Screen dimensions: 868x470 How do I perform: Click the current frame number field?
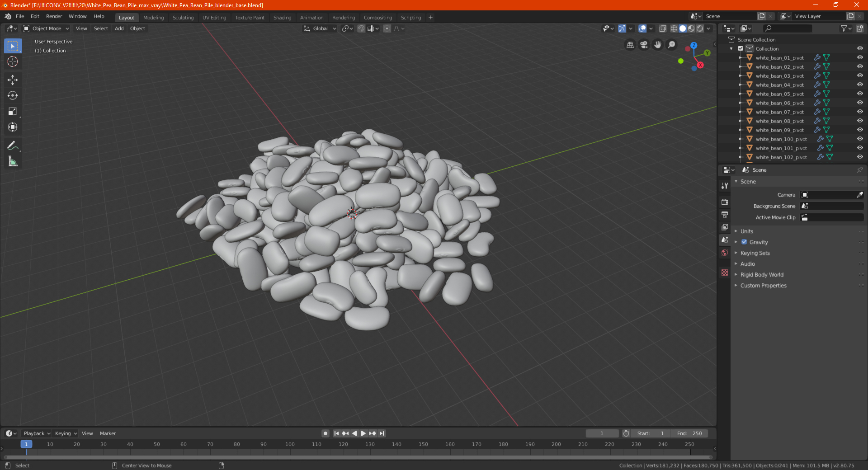(x=602, y=433)
